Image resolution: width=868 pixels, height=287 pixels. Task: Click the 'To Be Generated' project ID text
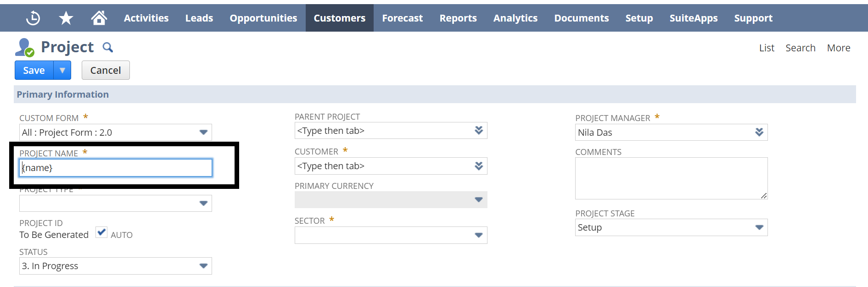point(54,235)
